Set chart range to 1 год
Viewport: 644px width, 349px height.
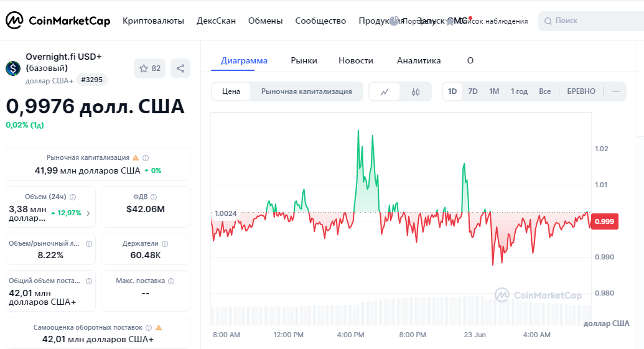(x=519, y=91)
